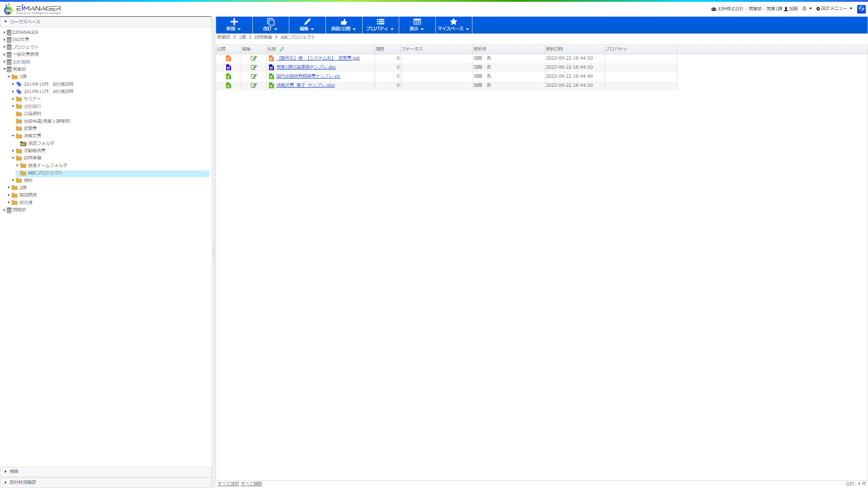This screenshot has width=868, height=488.
Task: Click the edit icon for the ppt file row
Action: click(x=254, y=58)
